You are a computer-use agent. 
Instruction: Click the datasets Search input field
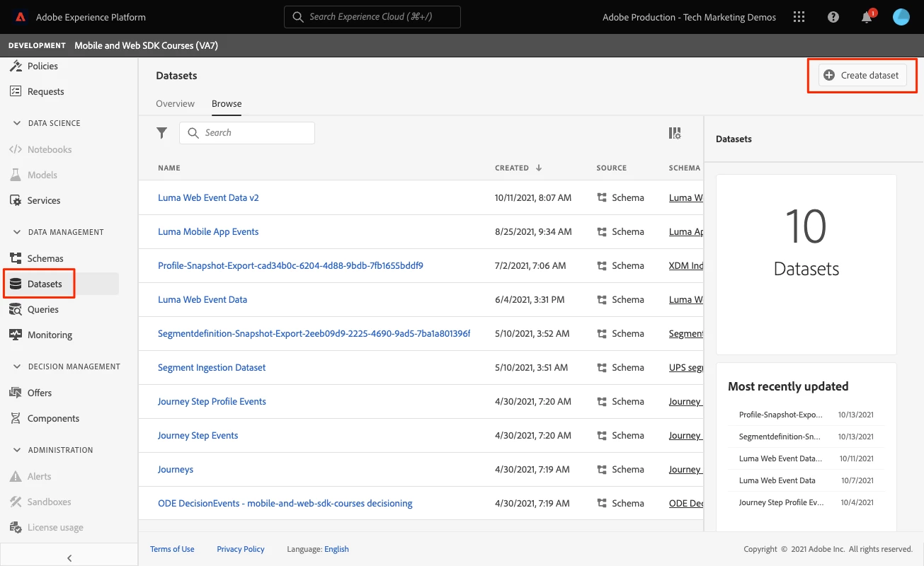pyautogui.click(x=247, y=133)
